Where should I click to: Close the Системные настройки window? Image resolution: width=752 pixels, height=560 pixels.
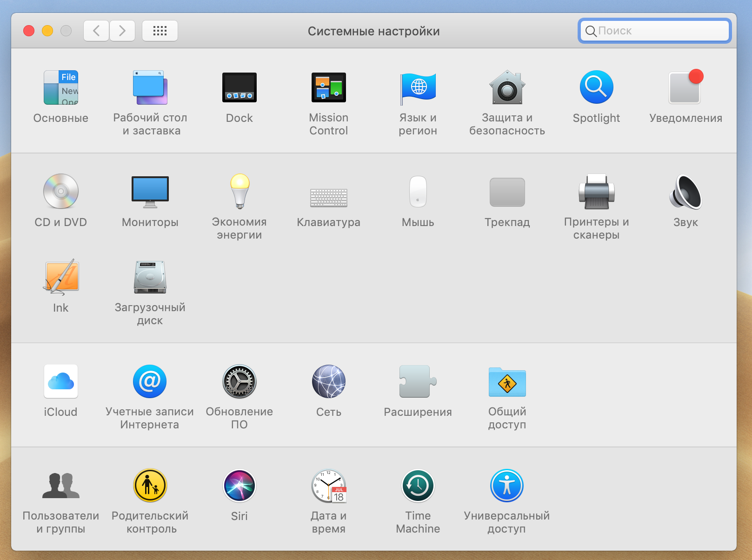point(29,31)
